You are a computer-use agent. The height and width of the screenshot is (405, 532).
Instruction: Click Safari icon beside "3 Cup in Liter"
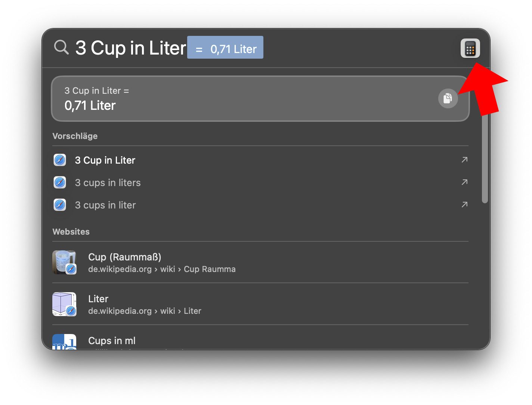(x=60, y=160)
